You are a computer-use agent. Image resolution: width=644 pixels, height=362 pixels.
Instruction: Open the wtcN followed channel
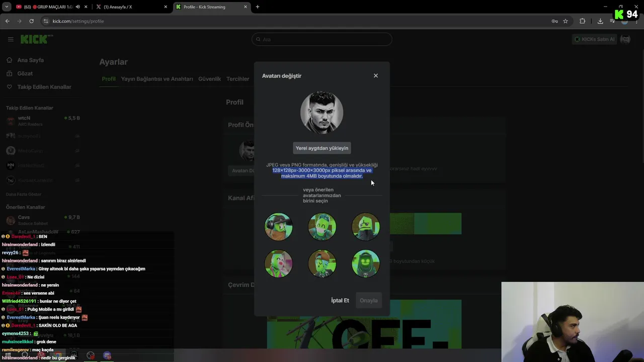(x=43, y=121)
